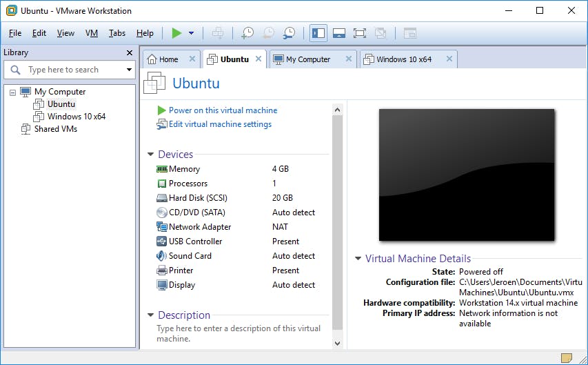Collapse the My Computer tree node

13,92
